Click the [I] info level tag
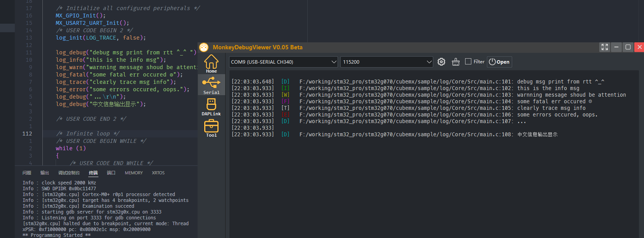Viewport: 644px width, 238px height. pyautogui.click(x=285, y=88)
